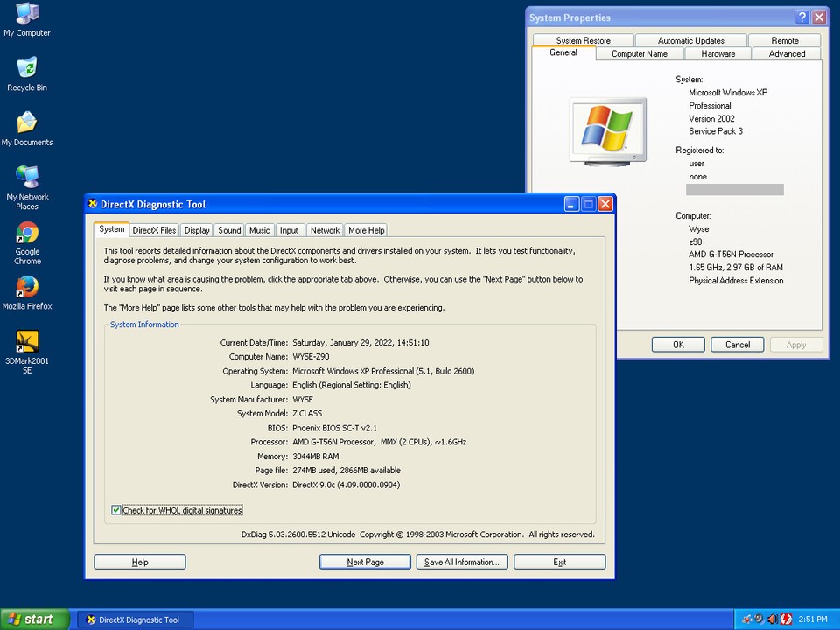This screenshot has width=840, height=630.
Task: Open the Sound tab in DxDiag
Action: coord(229,230)
